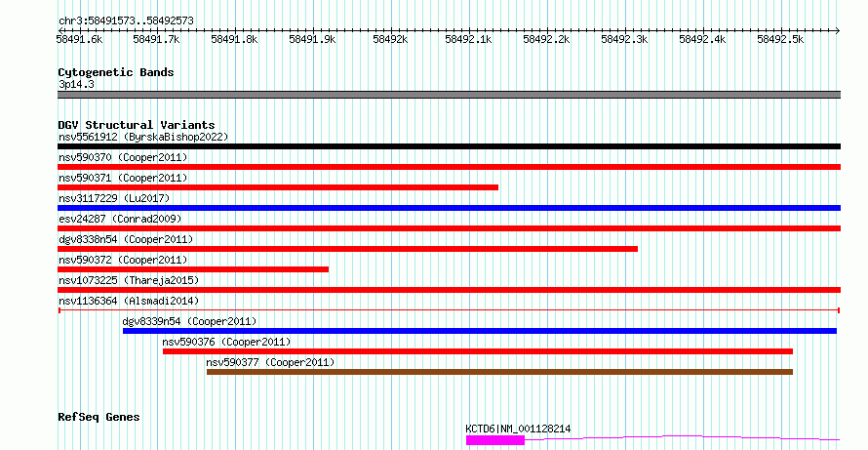Screen dimensions: 868x450
Task: Click the nsv1073225 (Thareja2015) label
Action: click(129, 280)
